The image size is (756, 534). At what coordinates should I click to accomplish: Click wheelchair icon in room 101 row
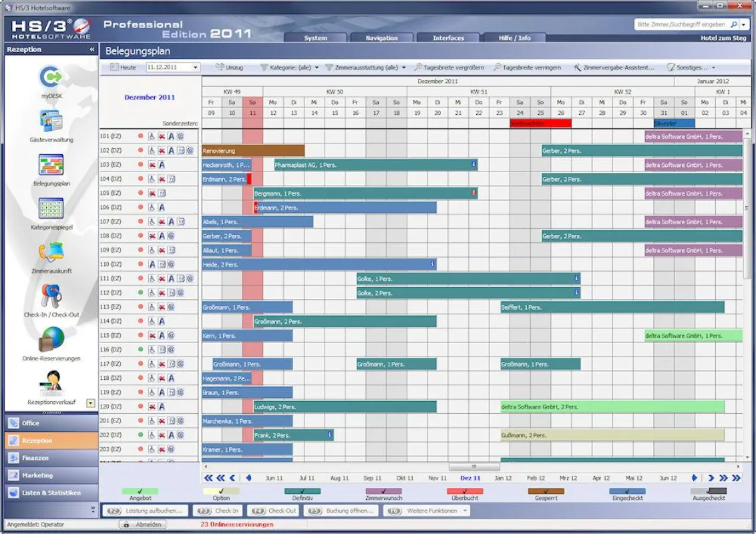tap(152, 136)
